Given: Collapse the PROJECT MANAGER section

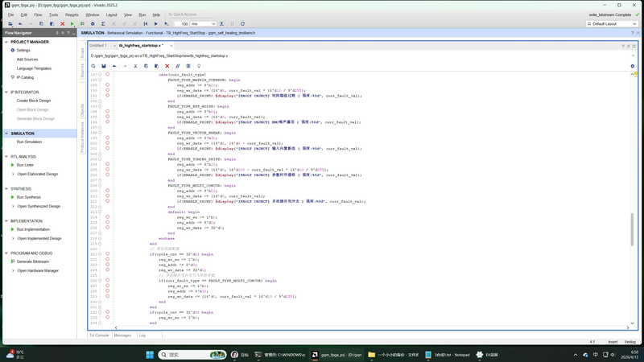Looking at the screenshot, I should (6, 42).
